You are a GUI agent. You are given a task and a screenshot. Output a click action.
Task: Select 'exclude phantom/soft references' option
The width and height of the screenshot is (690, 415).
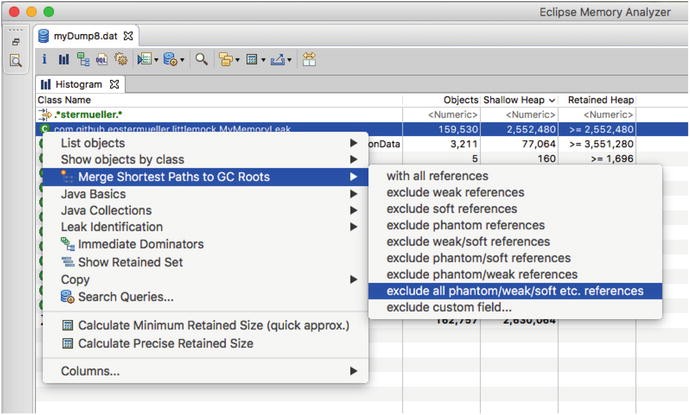(515, 258)
